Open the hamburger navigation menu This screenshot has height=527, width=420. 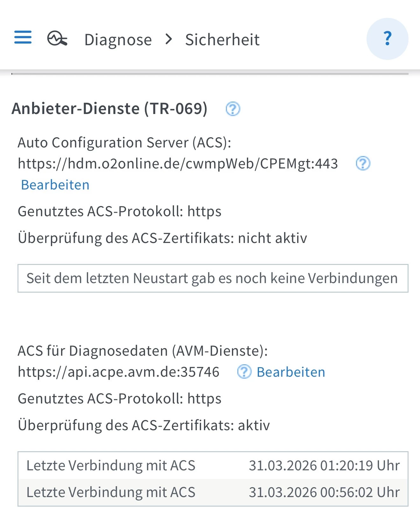23,37
